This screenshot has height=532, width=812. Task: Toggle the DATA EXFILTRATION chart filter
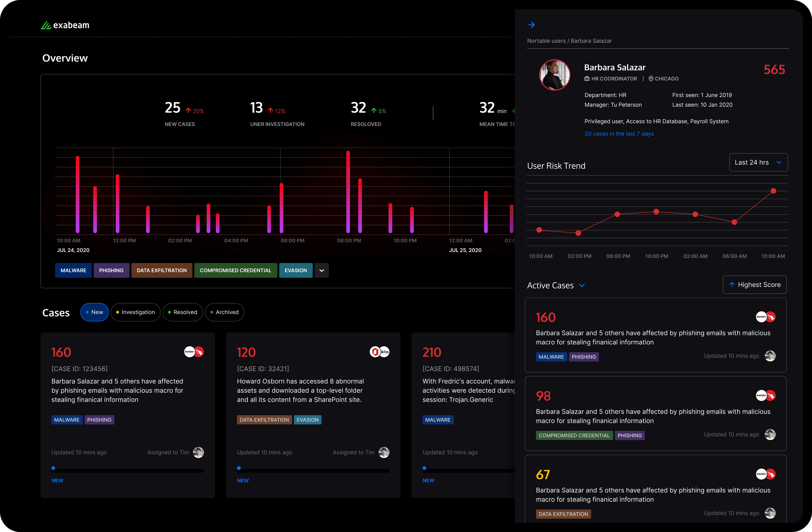click(162, 270)
